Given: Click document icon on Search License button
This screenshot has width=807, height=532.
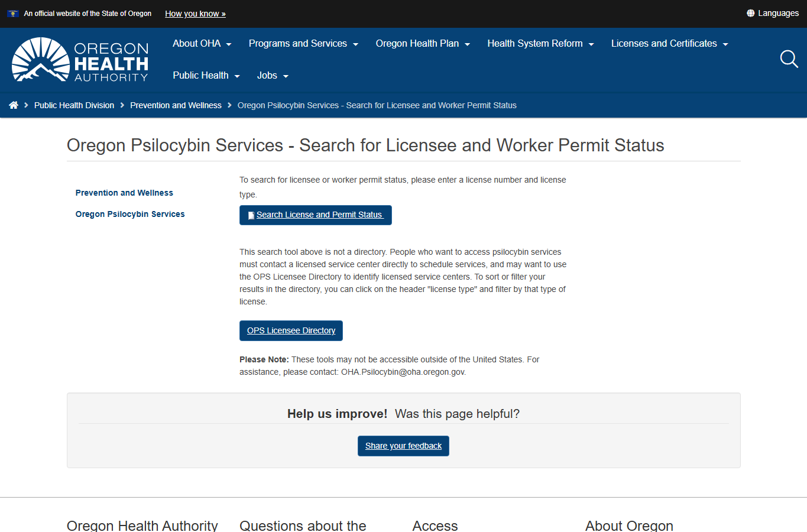Looking at the screenshot, I should [x=251, y=215].
